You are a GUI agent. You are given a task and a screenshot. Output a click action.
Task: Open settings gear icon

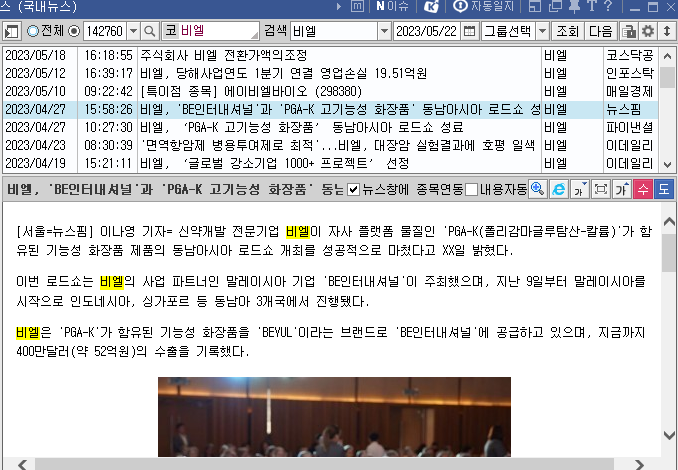648,31
